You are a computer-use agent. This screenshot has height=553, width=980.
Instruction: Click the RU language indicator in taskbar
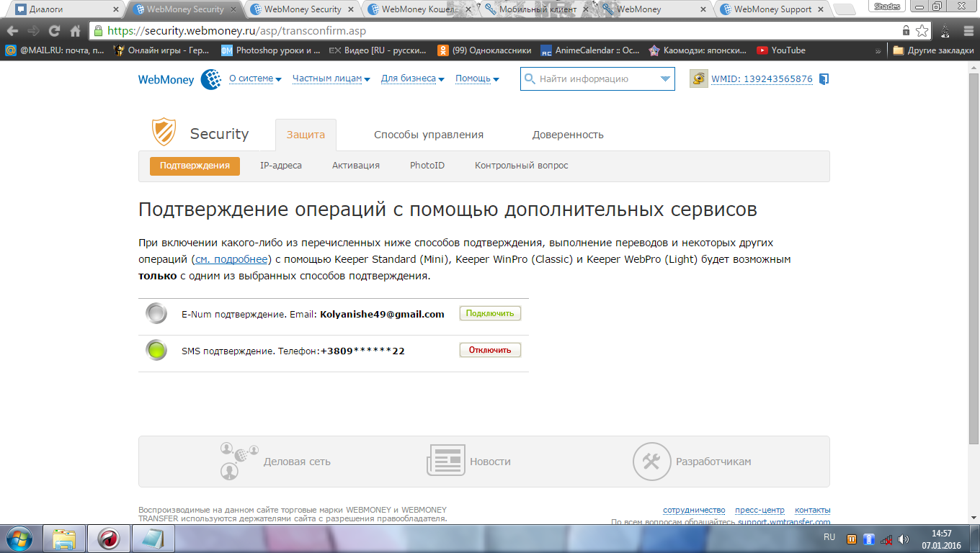(829, 537)
